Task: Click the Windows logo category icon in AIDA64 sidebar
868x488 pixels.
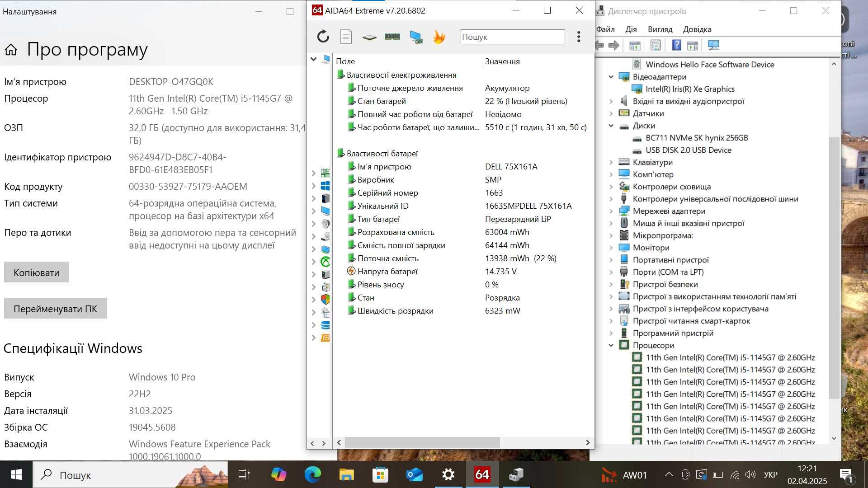Action: tap(325, 186)
